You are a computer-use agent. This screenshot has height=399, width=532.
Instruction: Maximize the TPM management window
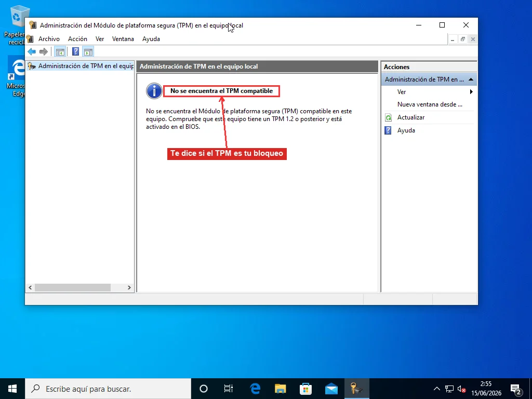click(x=442, y=25)
